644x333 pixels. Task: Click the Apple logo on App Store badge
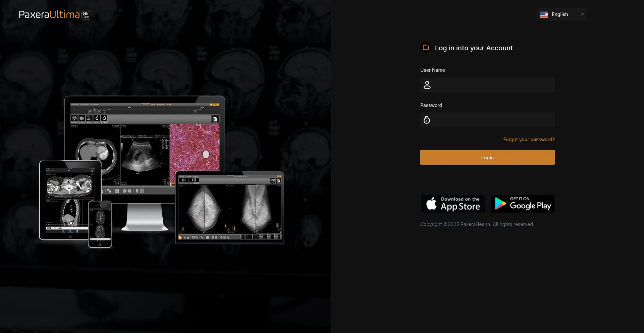tap(431, 204)
